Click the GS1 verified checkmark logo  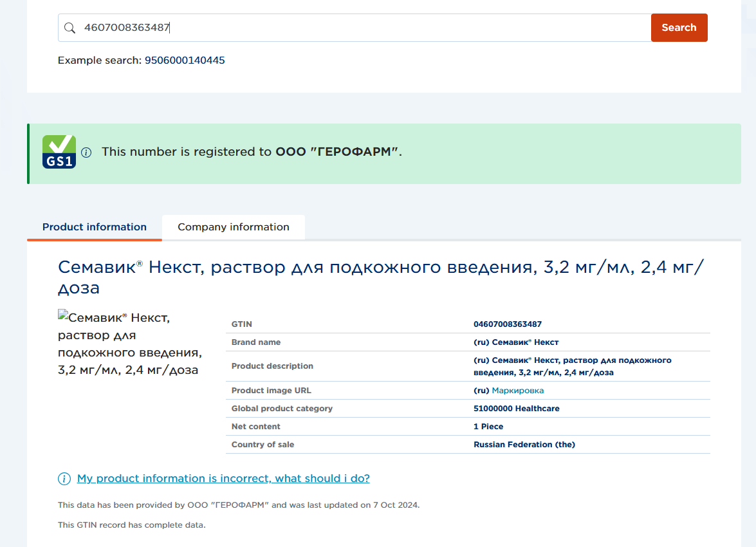(x=59, y=152)
